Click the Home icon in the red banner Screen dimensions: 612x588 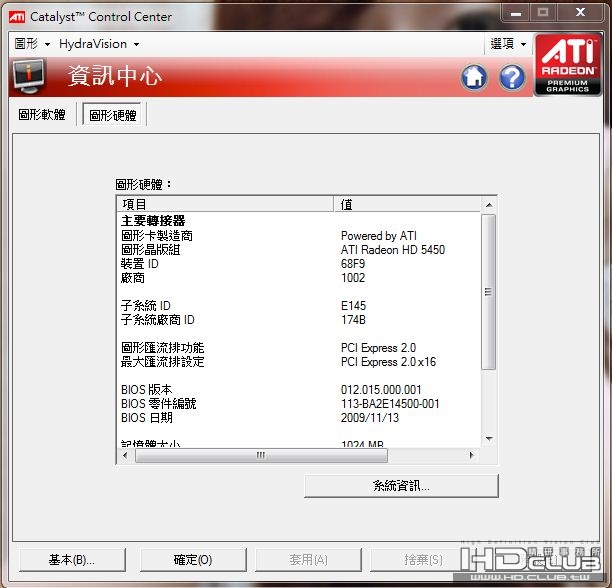[474, 77]
